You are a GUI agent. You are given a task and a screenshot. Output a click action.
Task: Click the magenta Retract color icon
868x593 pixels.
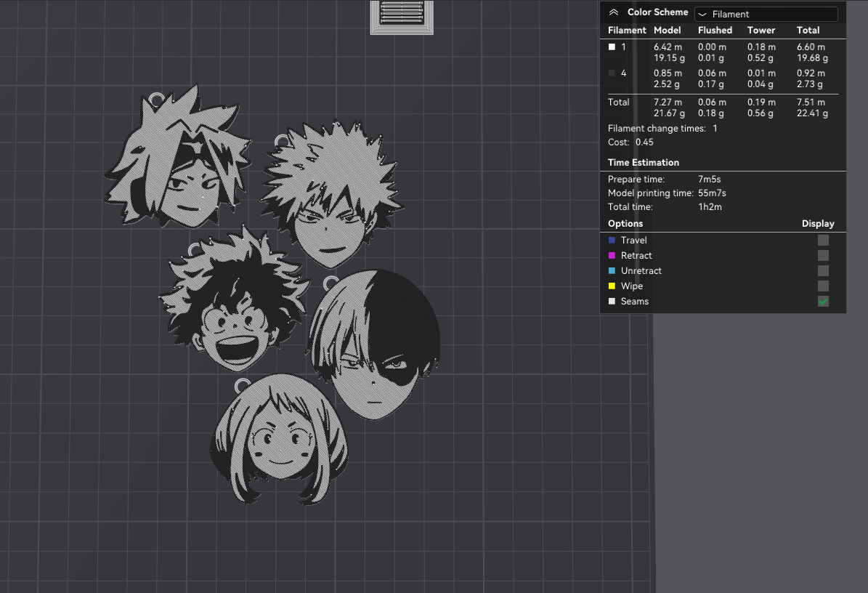[612, 255]
